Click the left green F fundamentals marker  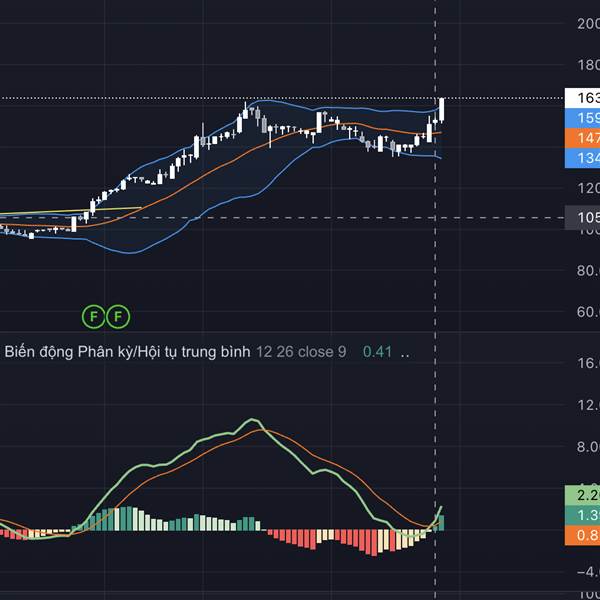[93, 316]
